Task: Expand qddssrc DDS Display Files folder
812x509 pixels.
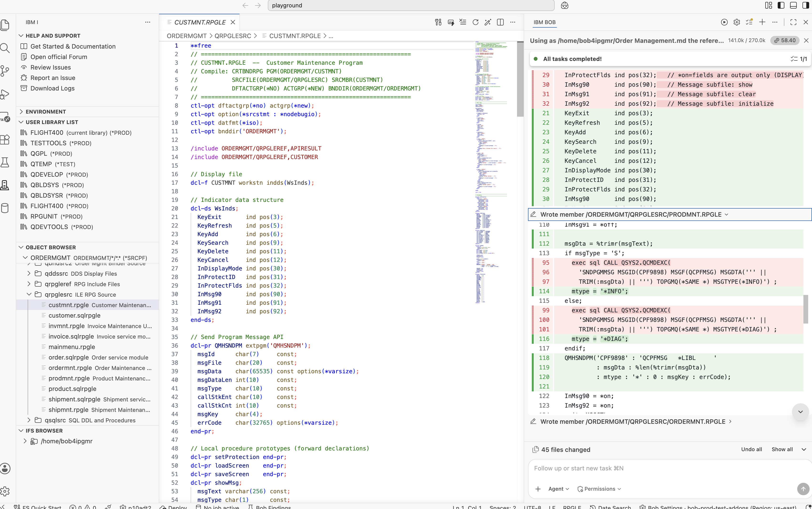Action: pyautogui.click(x=29, y=273)
